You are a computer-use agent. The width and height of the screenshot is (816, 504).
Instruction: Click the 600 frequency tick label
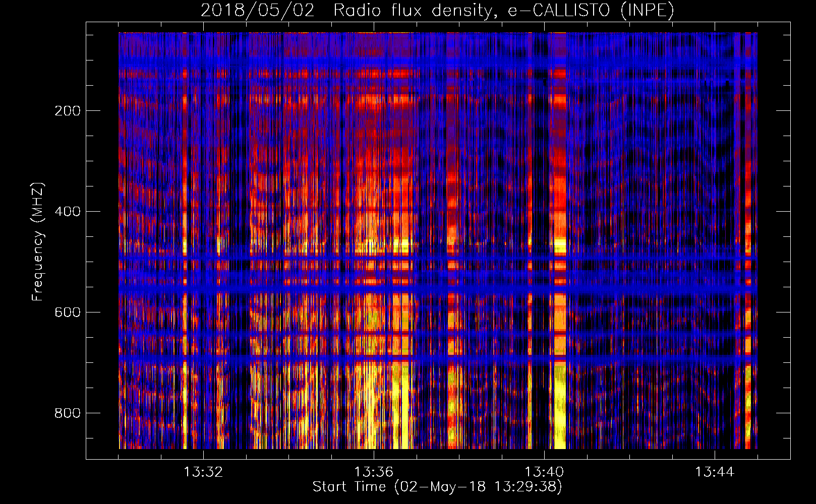click(68, 312)
